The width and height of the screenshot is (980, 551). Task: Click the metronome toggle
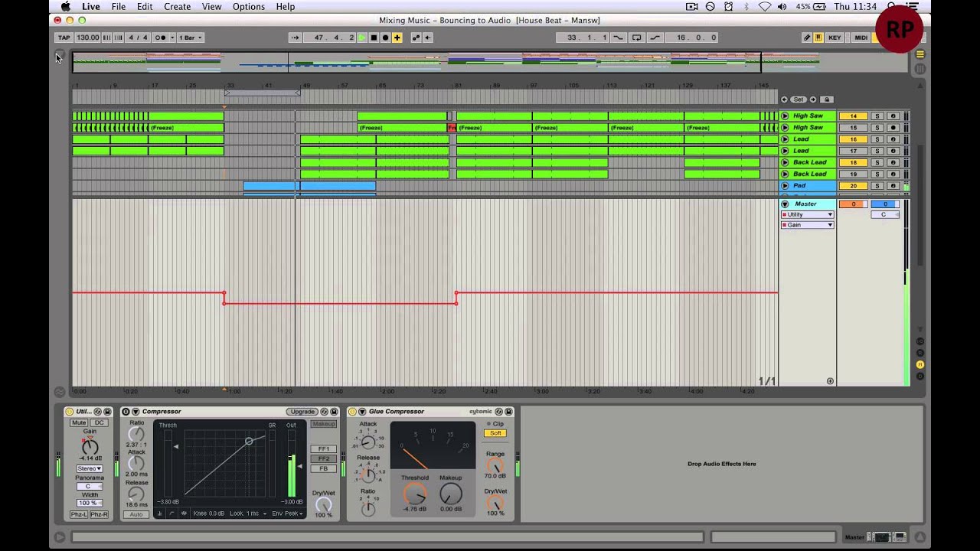point(160,37)
